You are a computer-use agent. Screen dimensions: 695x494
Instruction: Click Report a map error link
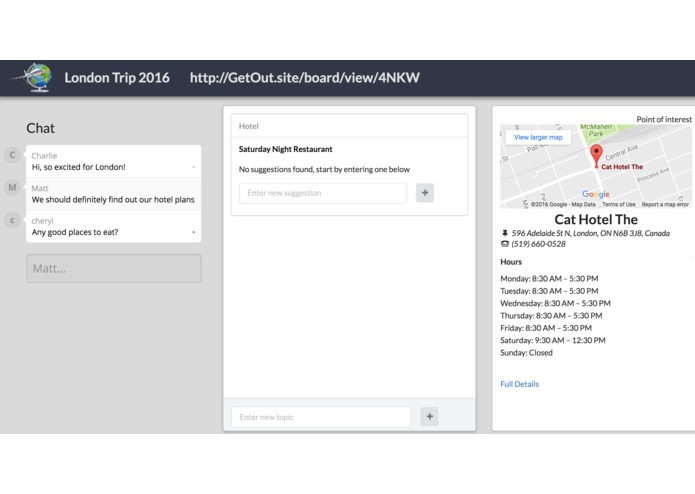pyautogui.click(x=665, y=204)
